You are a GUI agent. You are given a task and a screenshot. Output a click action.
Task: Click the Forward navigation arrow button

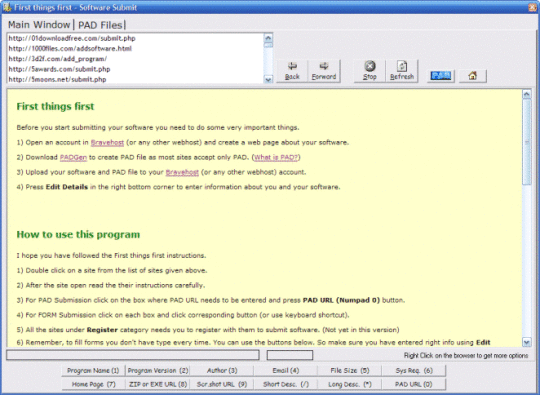pos(324,71)
